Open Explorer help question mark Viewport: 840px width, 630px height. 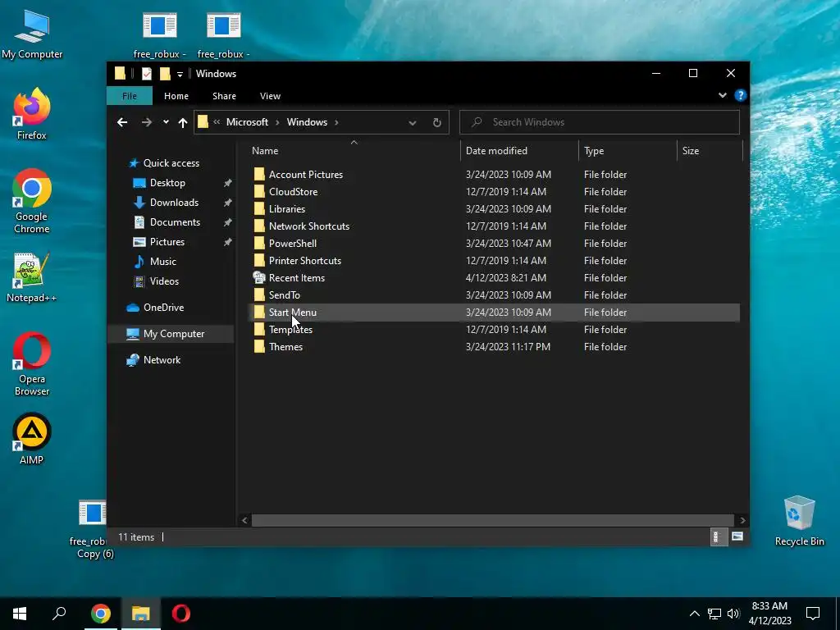[741, 95]
